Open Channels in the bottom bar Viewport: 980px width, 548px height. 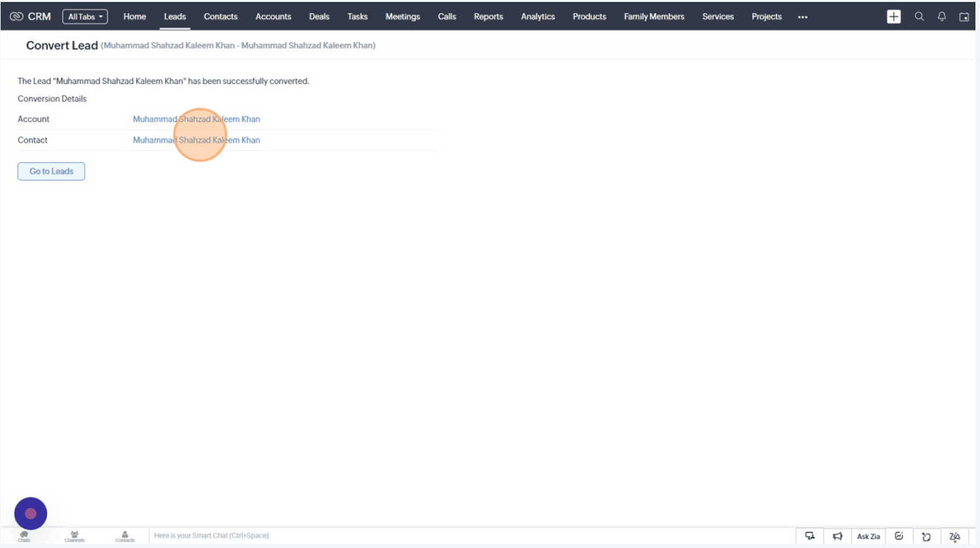(75, 536)
